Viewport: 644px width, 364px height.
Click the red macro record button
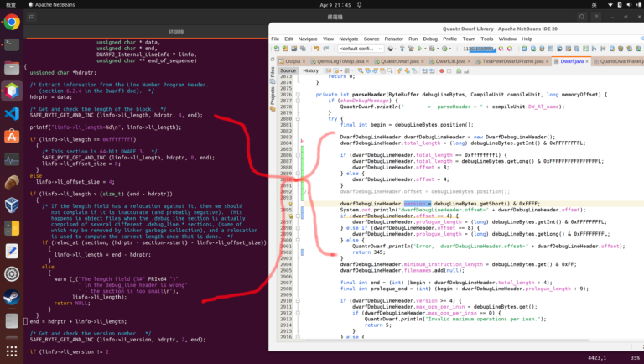[x=442, y=70]
